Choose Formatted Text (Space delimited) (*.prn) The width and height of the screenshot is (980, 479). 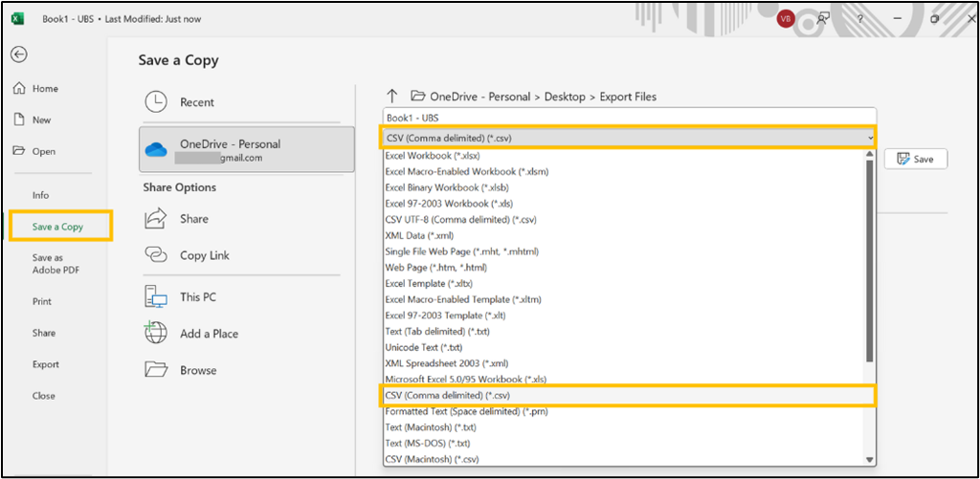[624, 411]
